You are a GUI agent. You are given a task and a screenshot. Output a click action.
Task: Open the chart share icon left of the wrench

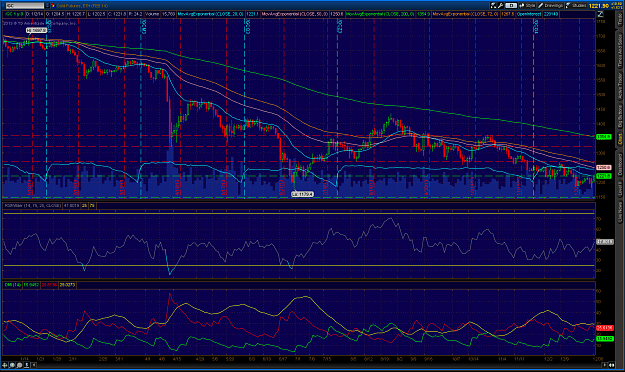493,6
